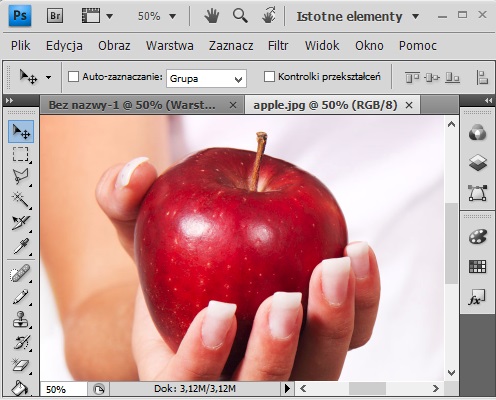Screen dimensions: 496x400
Task: Open the Paths panel icon
Action: click(x=477, y=193)
